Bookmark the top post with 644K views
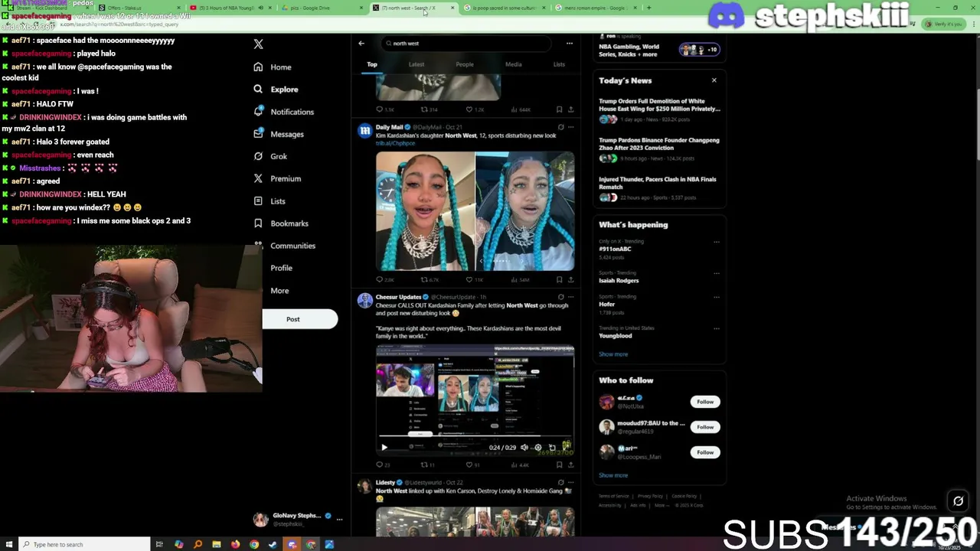 pos(559,109)
